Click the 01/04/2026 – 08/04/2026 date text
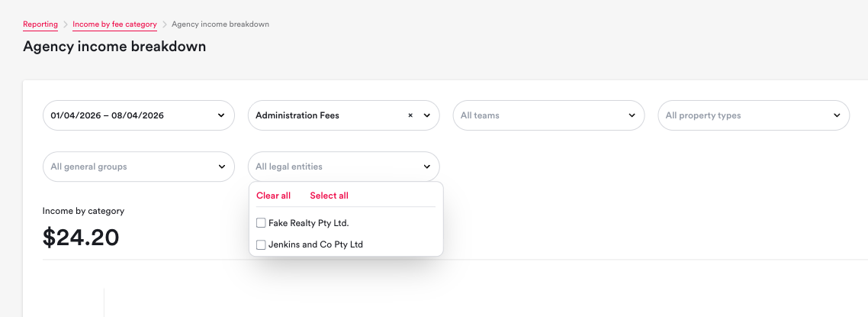Image resolution: width=868 pixels, height=317 pixels. (x=107, y=115)
